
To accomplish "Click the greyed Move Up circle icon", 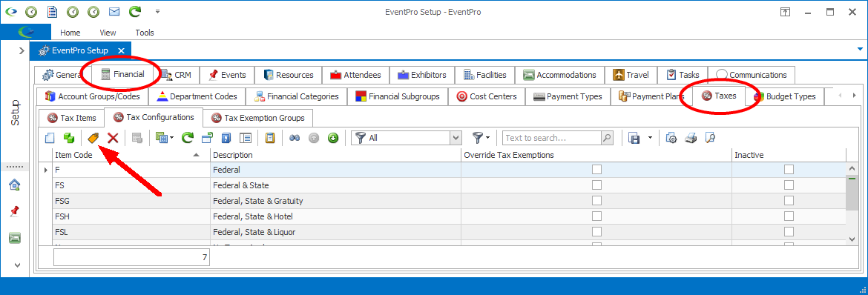I will click(x=314, y=138).
